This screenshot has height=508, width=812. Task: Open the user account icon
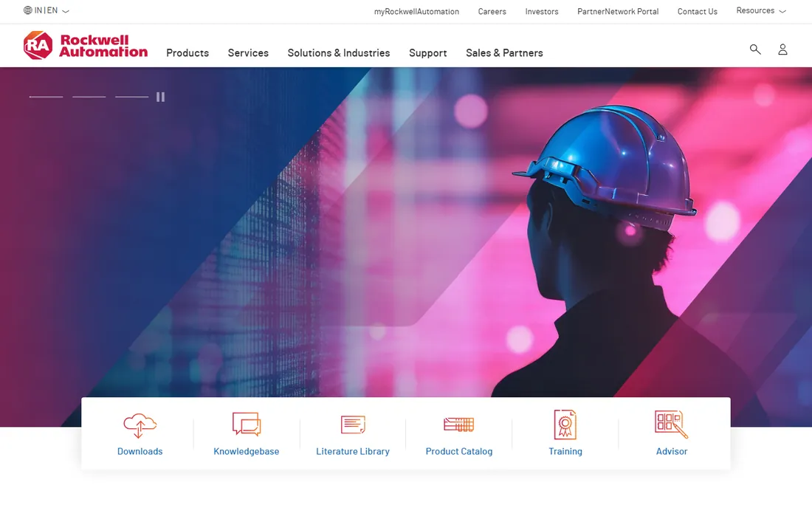[782, 49]
